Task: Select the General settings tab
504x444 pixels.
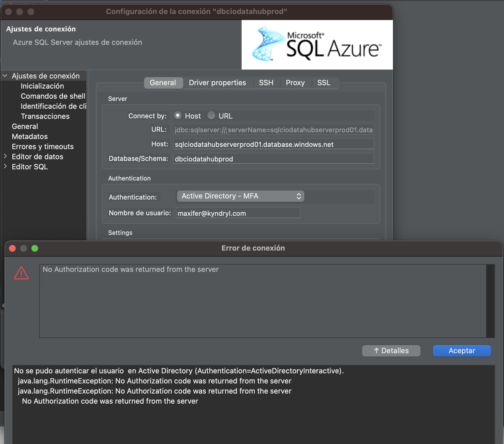Action: click(x=163, y=83)
